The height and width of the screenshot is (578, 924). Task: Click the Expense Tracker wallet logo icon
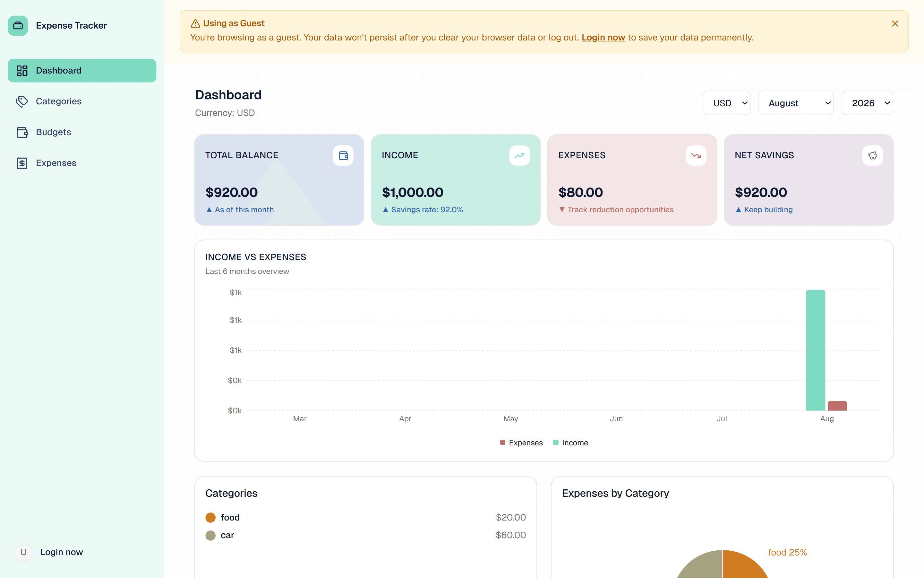18,26
